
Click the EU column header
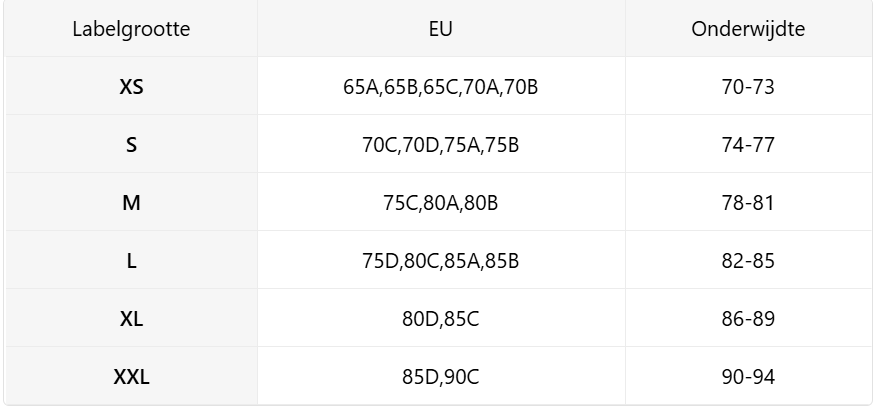441,29
